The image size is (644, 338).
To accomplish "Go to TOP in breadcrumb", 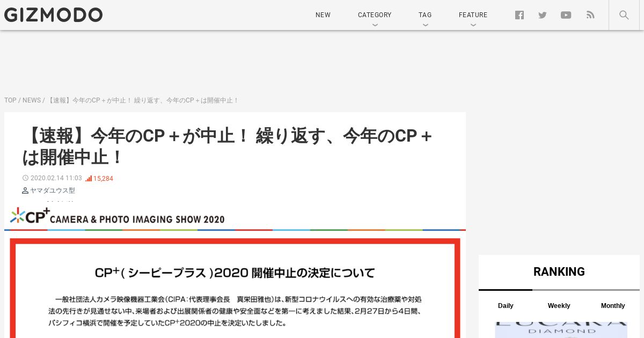I will click(x=10, y=100).
